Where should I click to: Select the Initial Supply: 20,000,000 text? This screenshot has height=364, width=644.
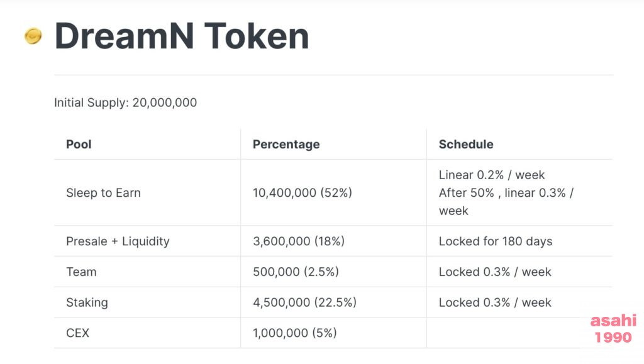pyautogui.click(x=125, y=102)
